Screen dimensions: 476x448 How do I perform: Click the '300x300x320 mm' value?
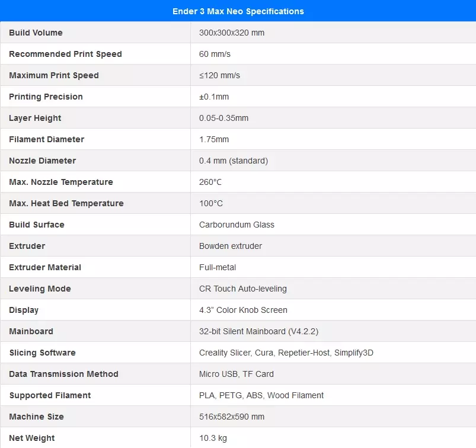coord(232,33)
